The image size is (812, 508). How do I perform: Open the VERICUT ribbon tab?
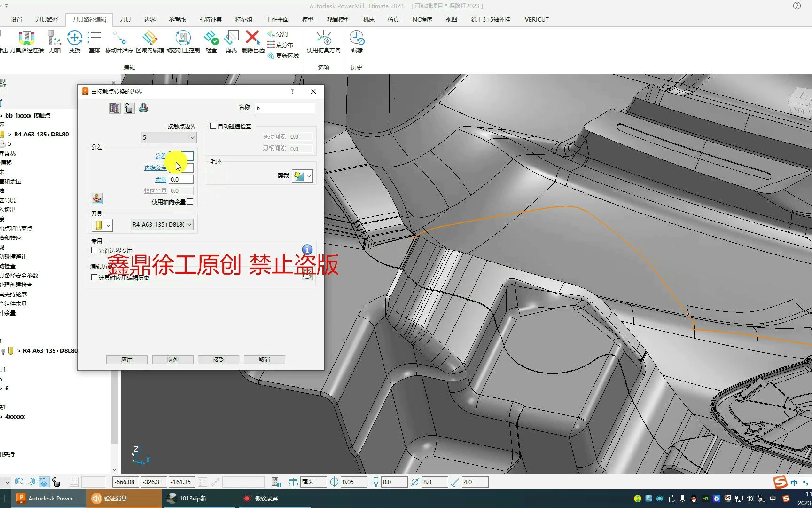[537, 19]
